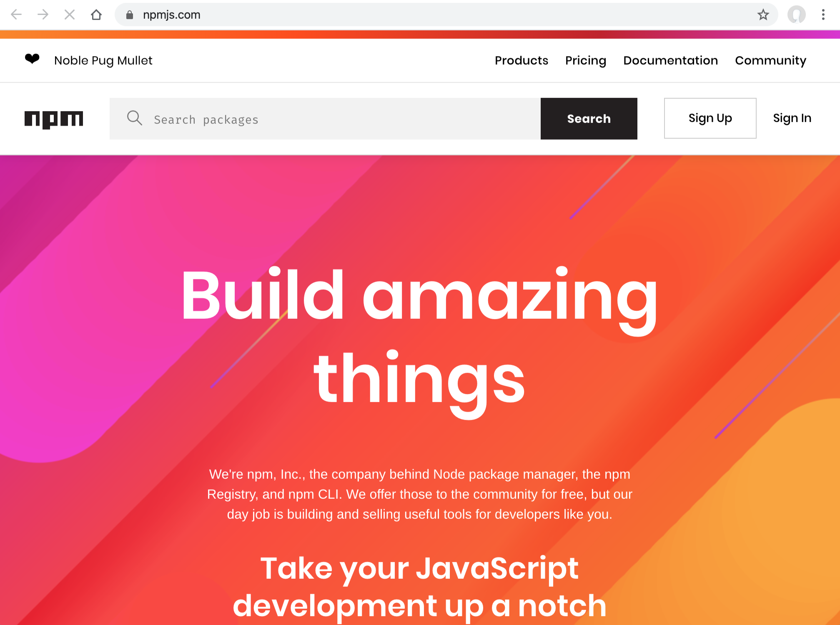Click Sign In to access account

tap(793, 118)
